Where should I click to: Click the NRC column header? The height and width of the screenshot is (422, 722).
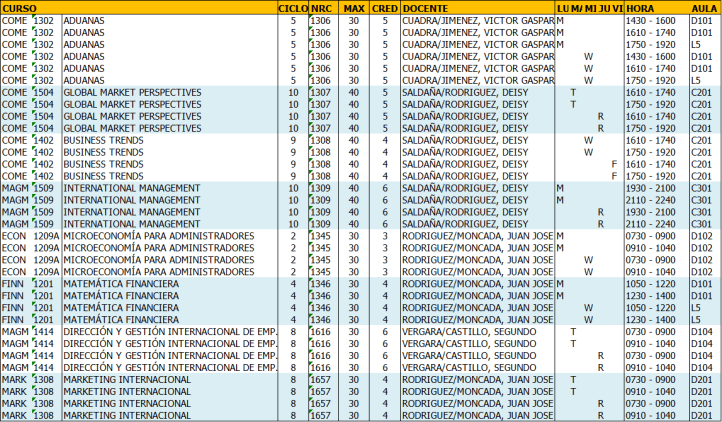point(321,7)
